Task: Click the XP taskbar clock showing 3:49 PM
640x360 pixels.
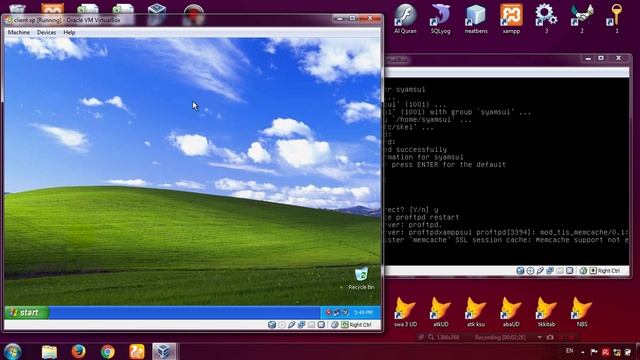Action: point(363,313)
